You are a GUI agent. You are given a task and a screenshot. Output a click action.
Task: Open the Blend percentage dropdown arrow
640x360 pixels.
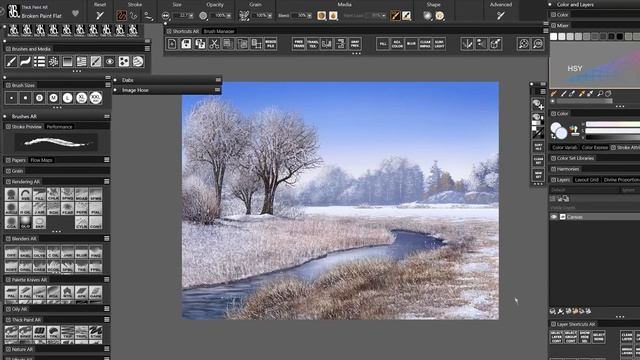[x=310, y=16]
